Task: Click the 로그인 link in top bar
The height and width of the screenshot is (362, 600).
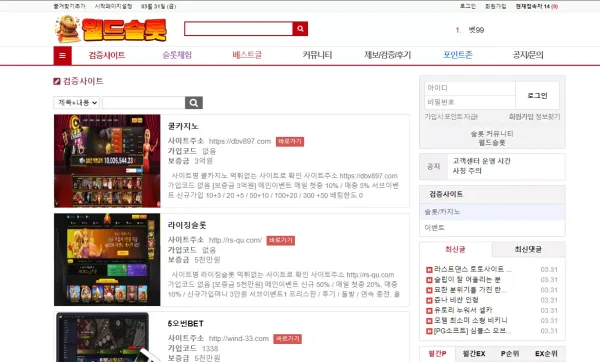Action: click(468, 7)
